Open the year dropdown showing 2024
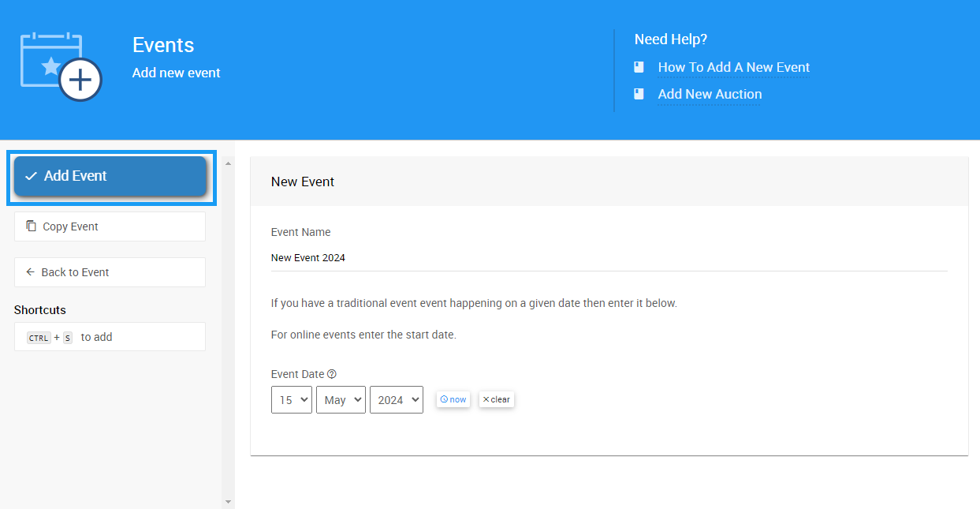 (396, 400)
